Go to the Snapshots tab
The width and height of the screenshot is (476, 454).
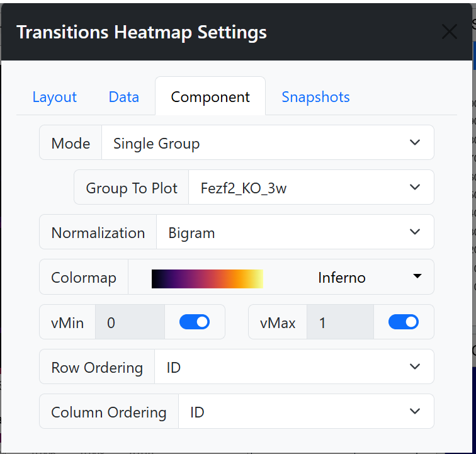[x=315, y=97]
